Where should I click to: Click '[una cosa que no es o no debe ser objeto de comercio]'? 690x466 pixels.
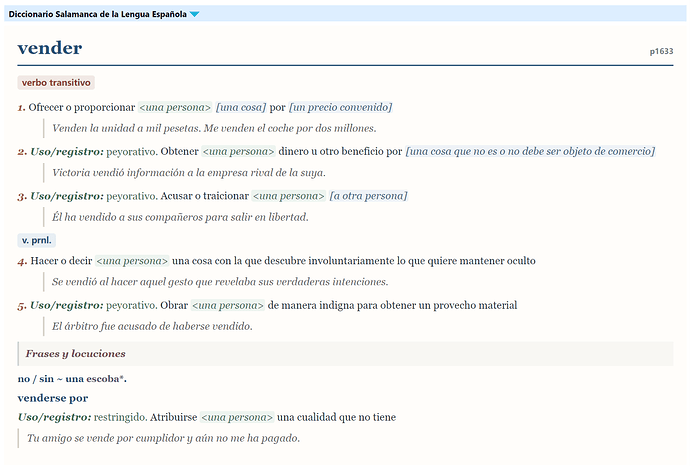click(530, 152)
